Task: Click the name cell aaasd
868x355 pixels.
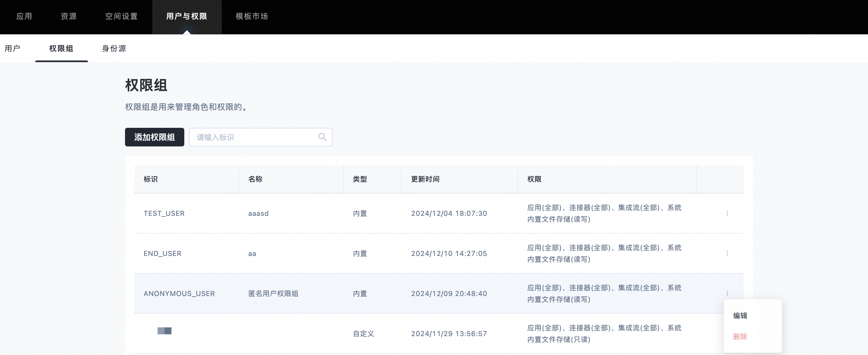Action: click(x=258, y=214)
